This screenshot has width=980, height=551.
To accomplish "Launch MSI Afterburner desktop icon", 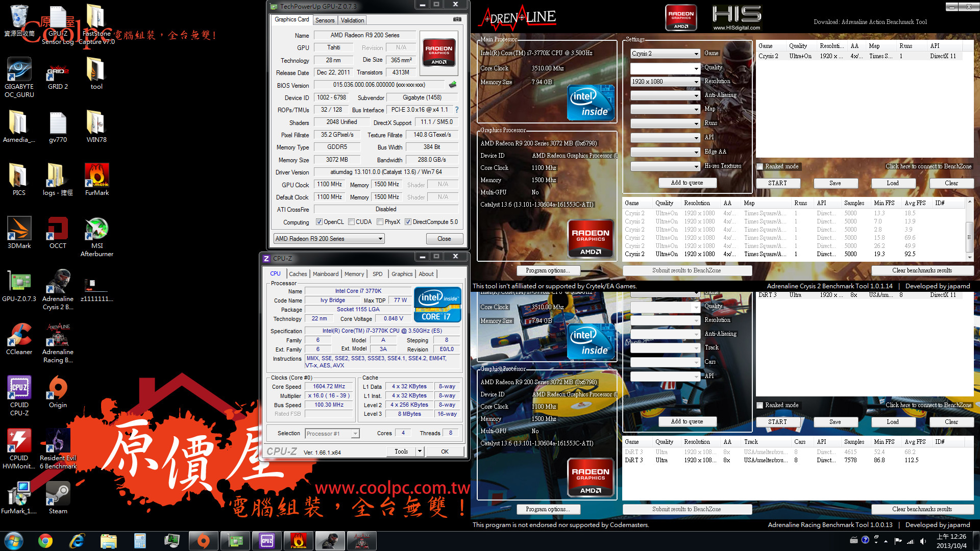I will tap(97, 237).
